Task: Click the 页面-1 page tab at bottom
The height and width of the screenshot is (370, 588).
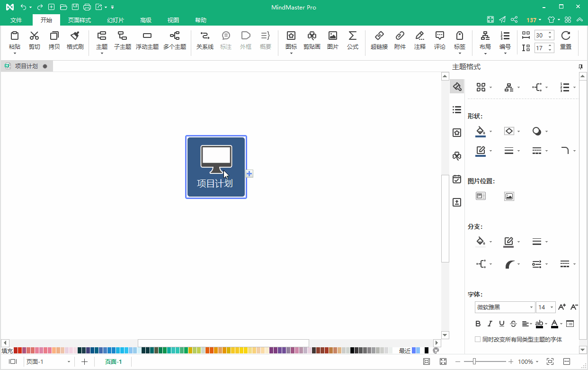Action: [113, 362]
